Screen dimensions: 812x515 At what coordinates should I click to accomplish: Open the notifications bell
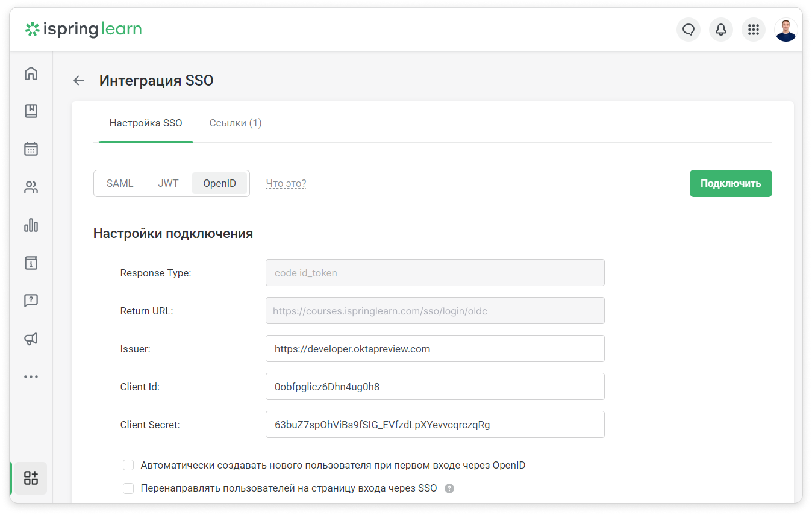coord(721,30)
